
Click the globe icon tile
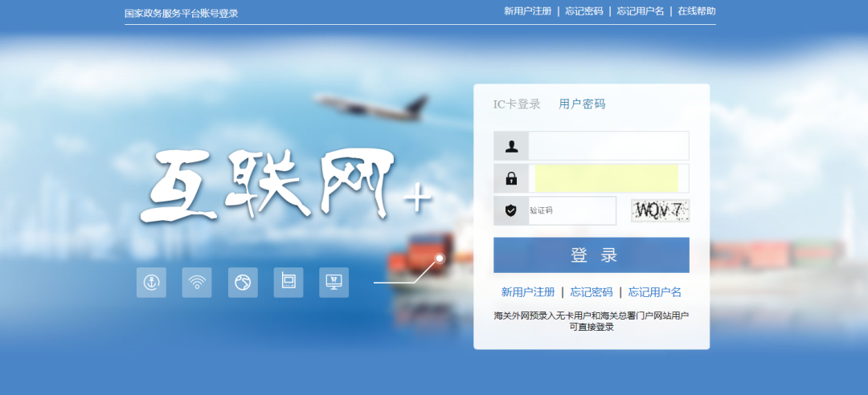pyautogui.click(x=243, y=283)
